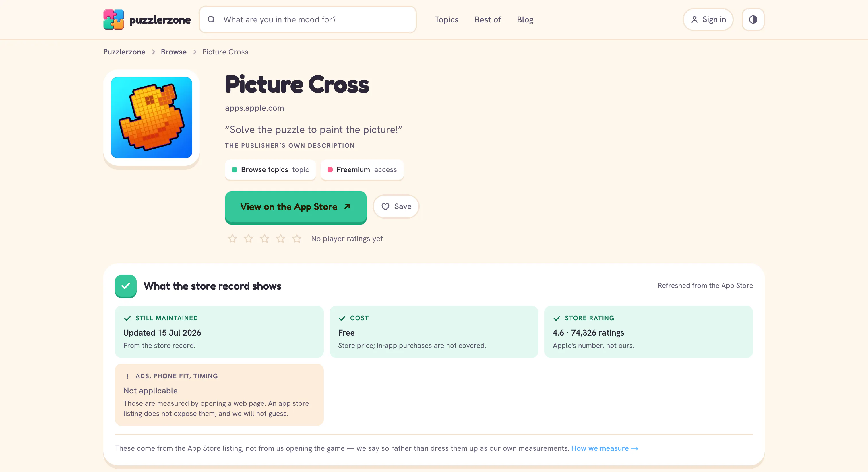
Task: Click the publisher's quote 'Solve the puzzle to paint the picture!'
Action: point(314,130)
